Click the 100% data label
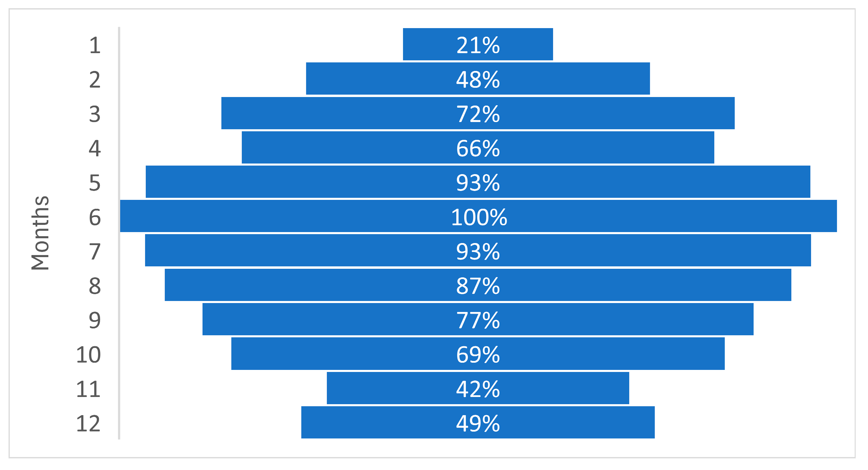The image size is (868, 470). pos(479,217)
